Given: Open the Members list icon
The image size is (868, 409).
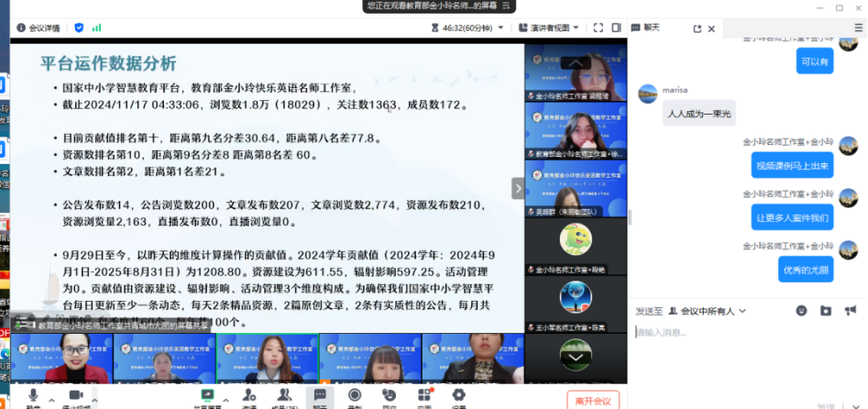Looking at the screenshot, I should click(x=284, y=395).
